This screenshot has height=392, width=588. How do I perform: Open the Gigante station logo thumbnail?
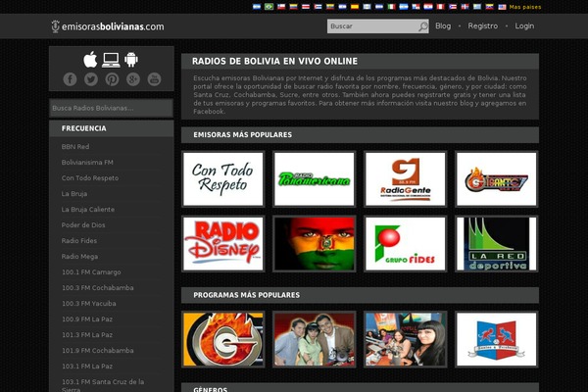click(x=497, y=179)
